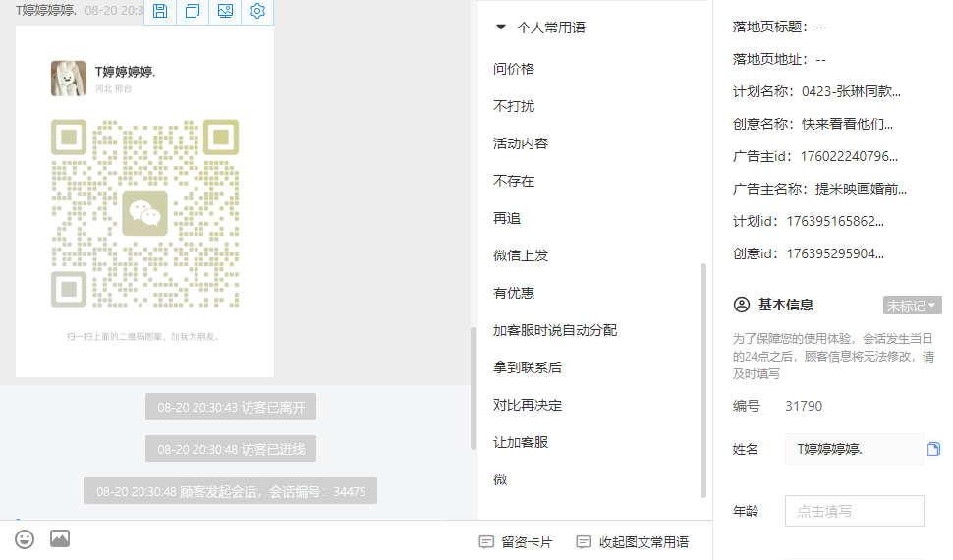Click the 创意名称 value 快来看看他们...
Image resolution: width=953 pixels, height=560 pixels.
coord(847,124)
